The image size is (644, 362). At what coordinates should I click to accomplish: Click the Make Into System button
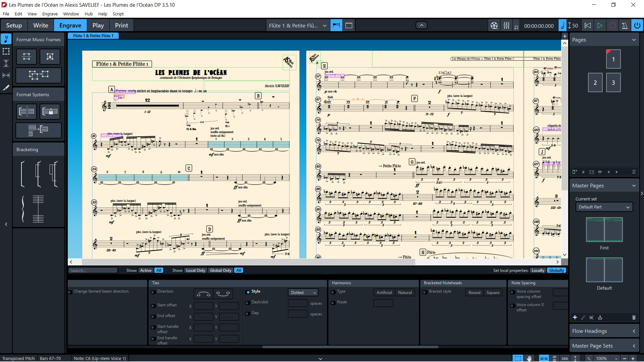coord(26,111)
